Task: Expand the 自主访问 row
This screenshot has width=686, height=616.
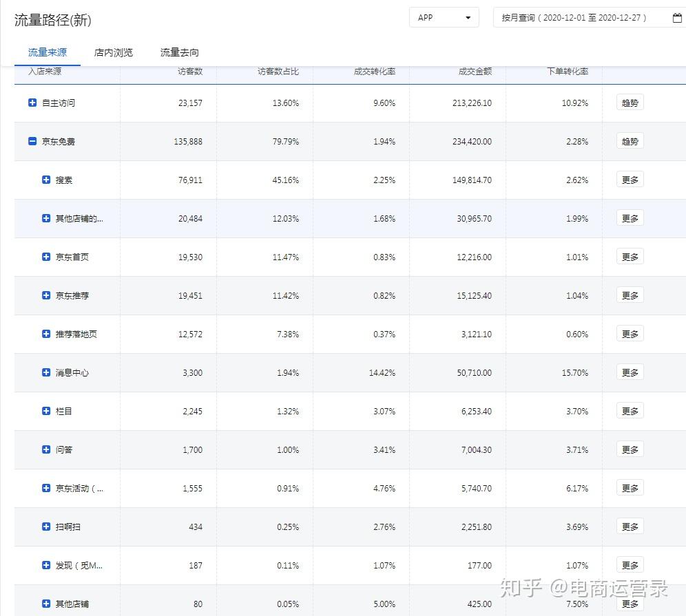Action: (x=32, y=103)
